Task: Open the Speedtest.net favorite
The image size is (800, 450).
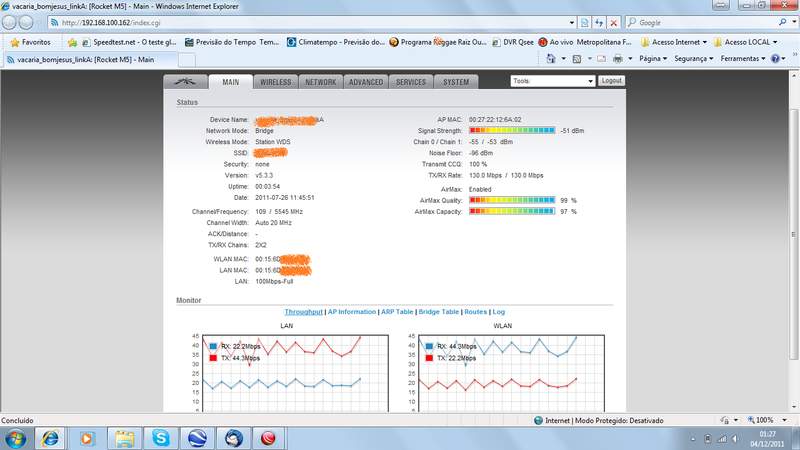Action: [x=130, y=42]
